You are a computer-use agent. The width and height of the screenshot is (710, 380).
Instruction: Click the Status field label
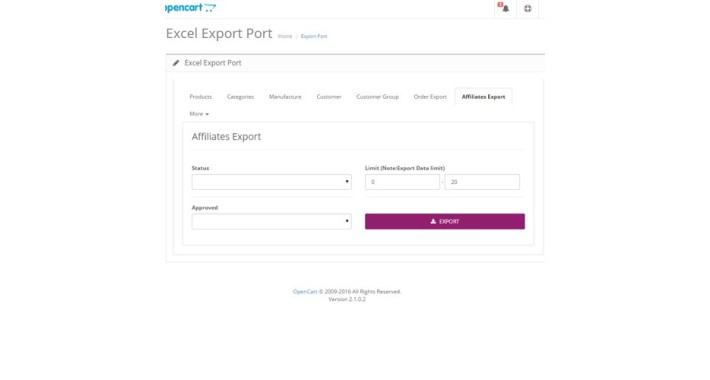200,168
